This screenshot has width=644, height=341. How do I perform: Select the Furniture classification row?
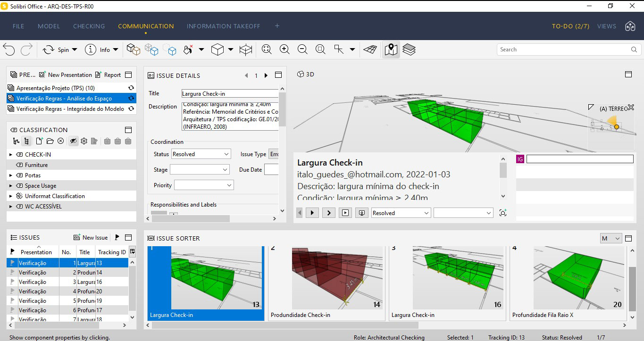[x=72, y=165]
